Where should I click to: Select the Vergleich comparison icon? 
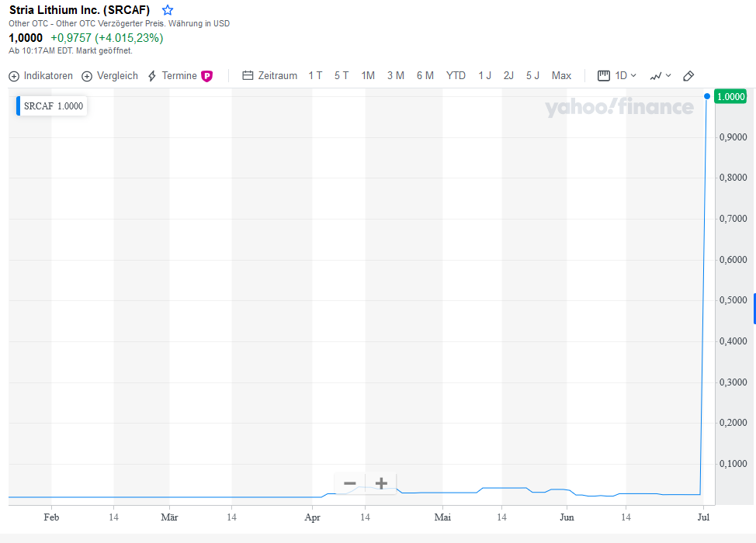point(109,75)
